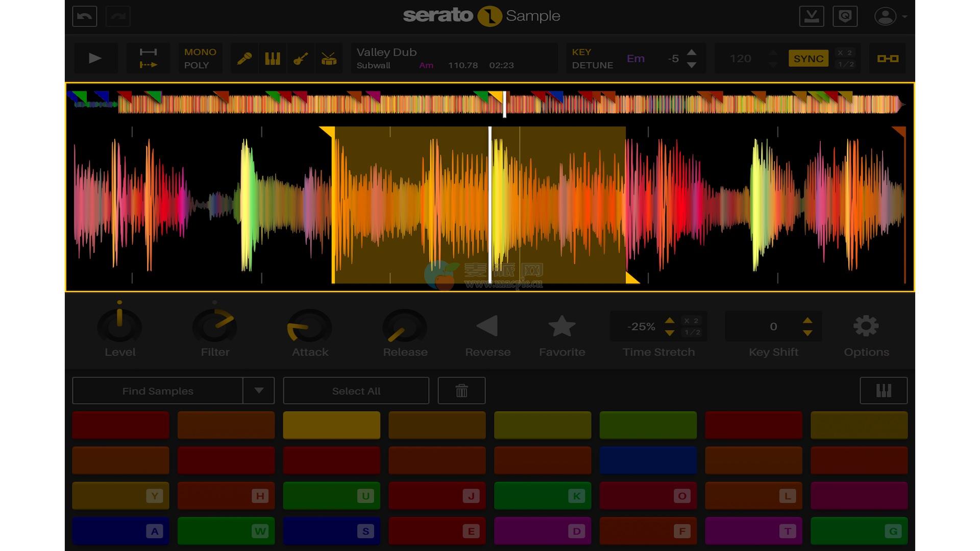Click the download/import icon at top right

[812, 16]
